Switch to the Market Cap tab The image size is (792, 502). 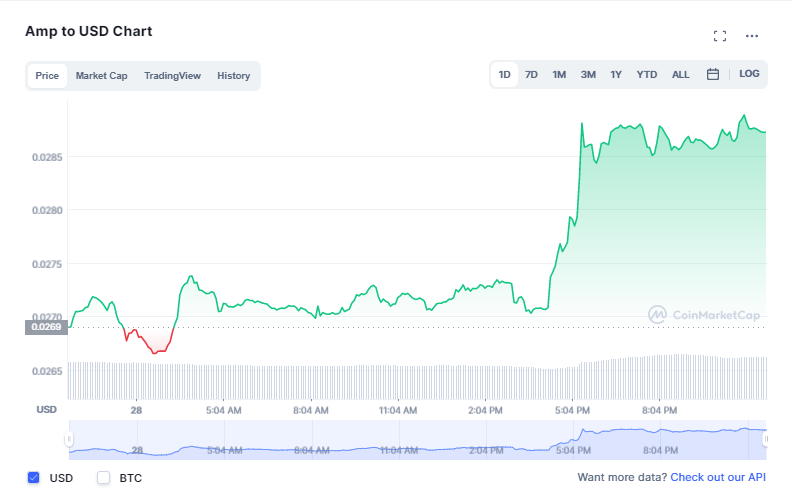[102, 76]
